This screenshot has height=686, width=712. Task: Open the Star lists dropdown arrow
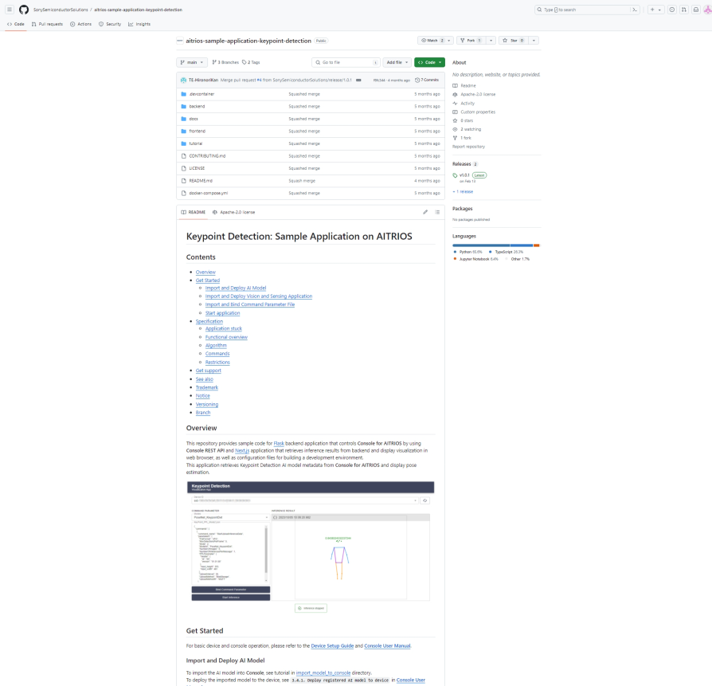point(534,40)
